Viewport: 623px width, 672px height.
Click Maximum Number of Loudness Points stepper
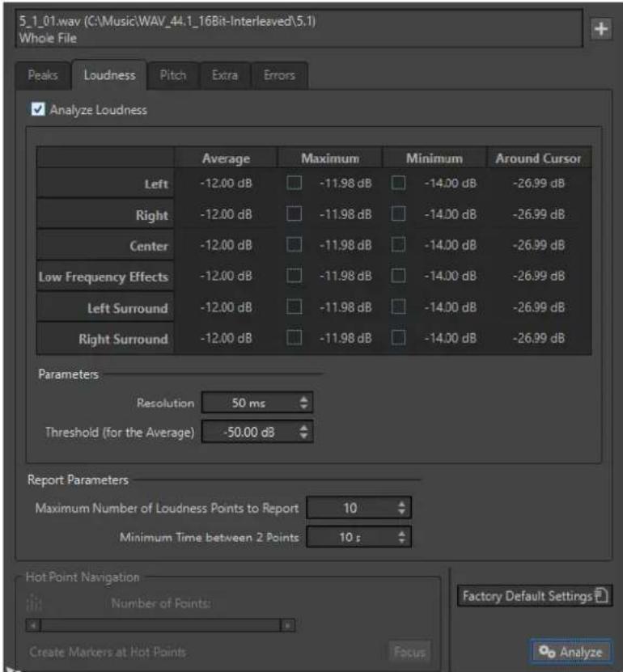(401, 508)
